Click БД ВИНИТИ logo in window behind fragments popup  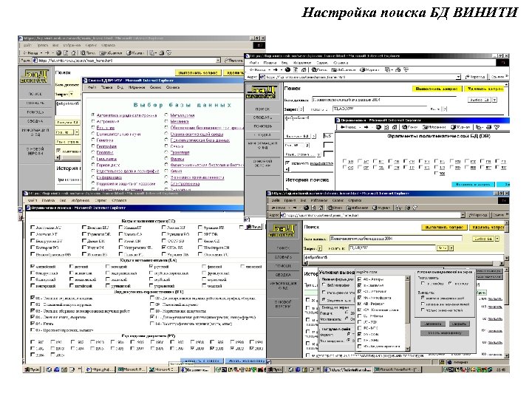(x=260, y=92)
